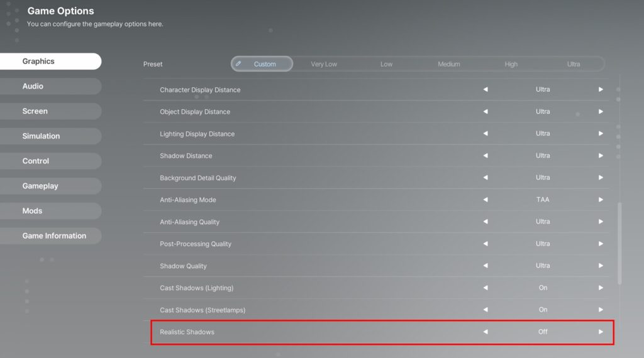Click right arrow for Object Display Distance
Image resolution: width=644 pixels, height=358 pixels.
click(601, 112)
